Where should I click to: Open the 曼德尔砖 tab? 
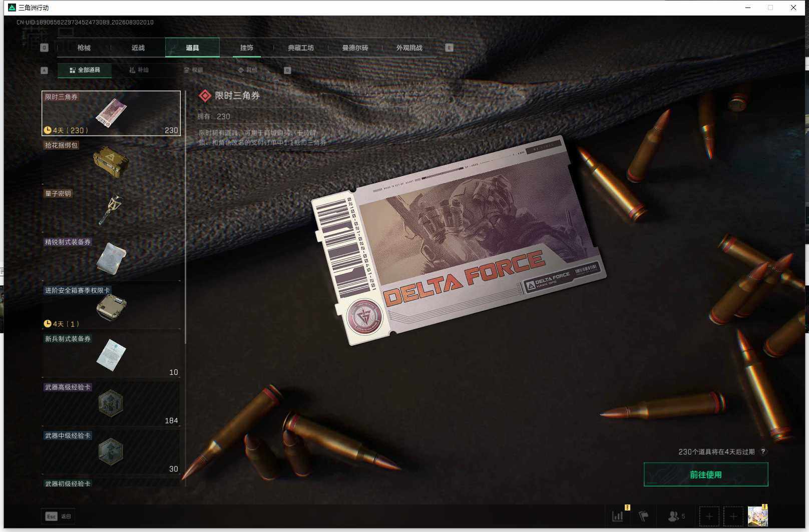355,48
